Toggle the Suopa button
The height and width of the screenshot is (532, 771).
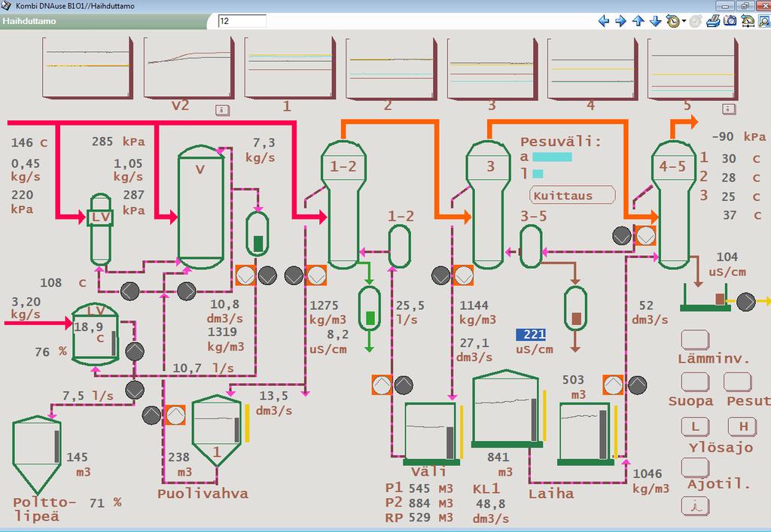tap(695, 382)
